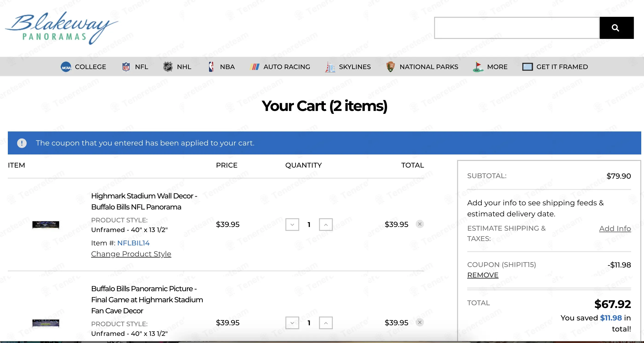Screen dimensions: 644x343
Task: Open the Blakeway Panoramas logo homepage
Action: point(61,28)
